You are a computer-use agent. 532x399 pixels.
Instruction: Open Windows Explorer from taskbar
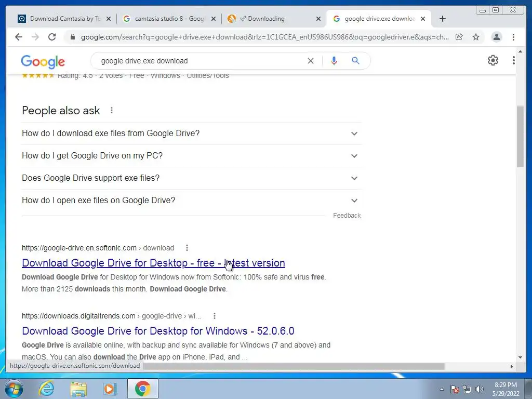point(78,389)
